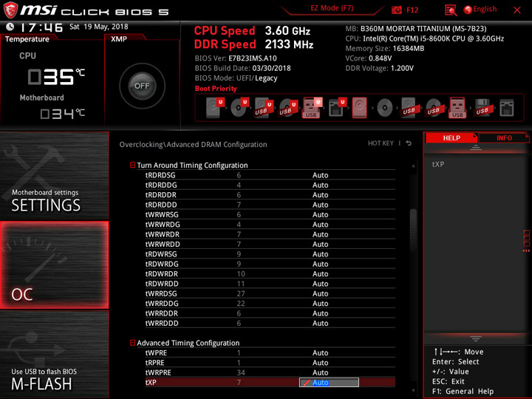
Task: Set the tRDRDDG Auto value field
Action: pos(320,185)
